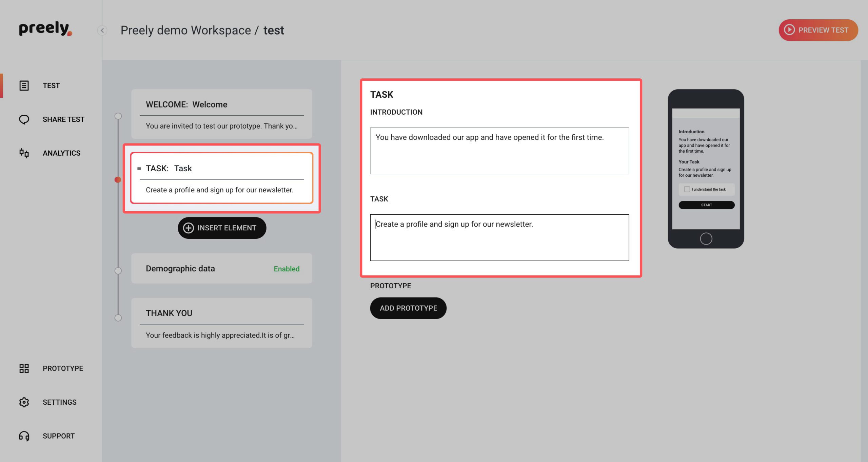Select the TEST menu item
This screenshot has width=868, height=462.
(x=51, y=85)
